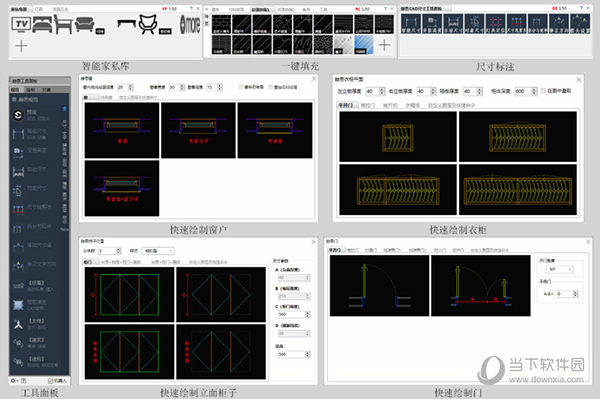The height and width of the screenshot is (399, 600).
Task: Select bottom-left window style thumbnail
Action: coord(122,188)
